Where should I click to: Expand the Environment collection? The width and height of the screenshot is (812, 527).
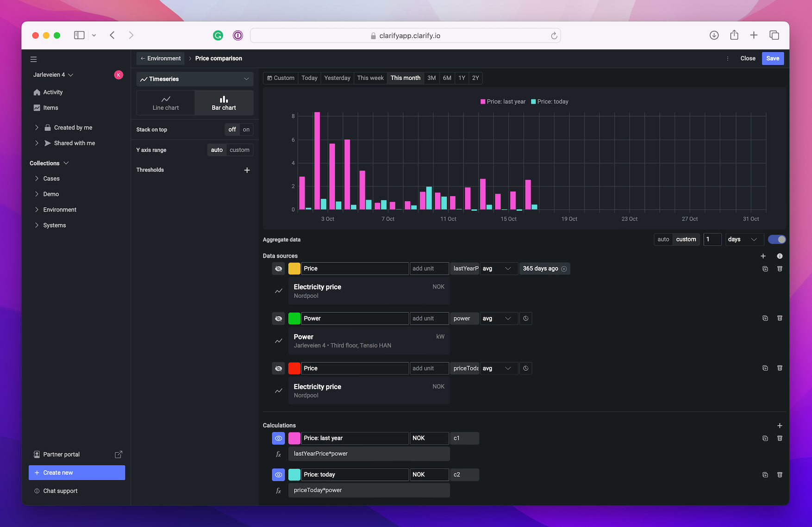click(37, 210)
